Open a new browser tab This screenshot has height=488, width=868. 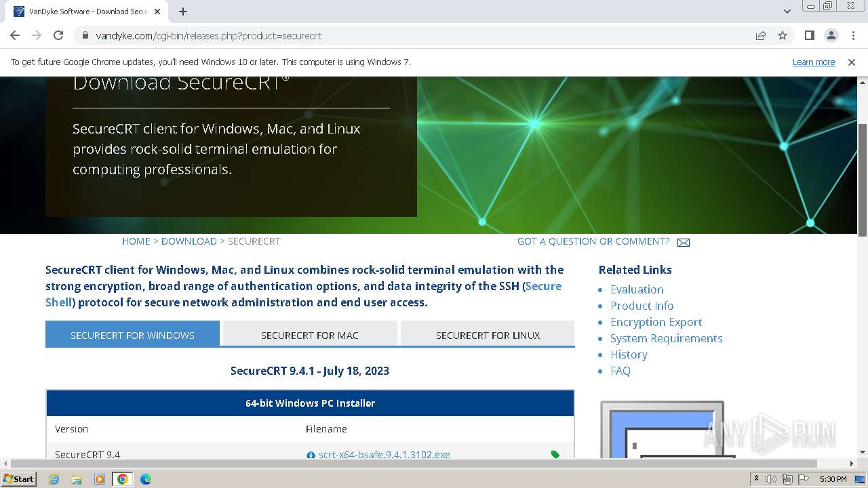183,12
